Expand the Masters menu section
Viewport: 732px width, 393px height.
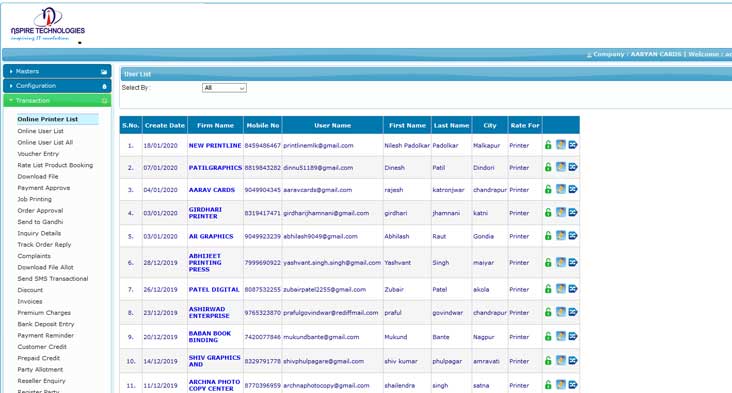click(x=57, y=71)
